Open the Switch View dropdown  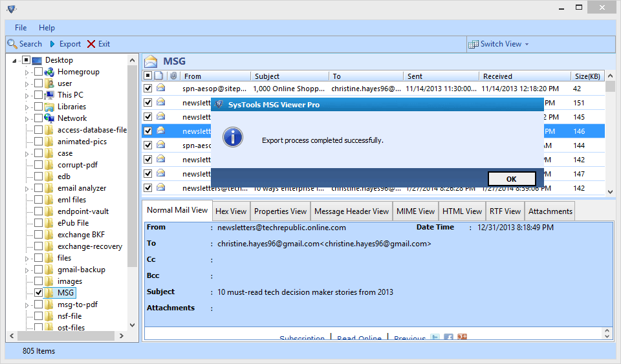(527, 45)
